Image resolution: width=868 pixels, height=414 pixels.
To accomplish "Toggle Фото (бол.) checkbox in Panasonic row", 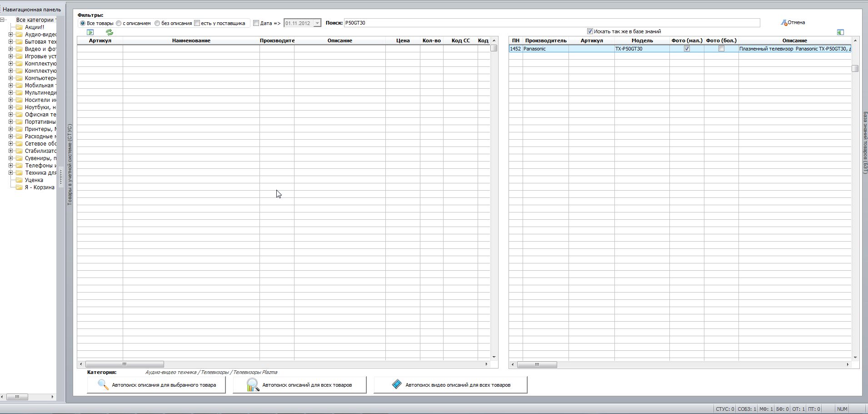I will coord(721,49).
